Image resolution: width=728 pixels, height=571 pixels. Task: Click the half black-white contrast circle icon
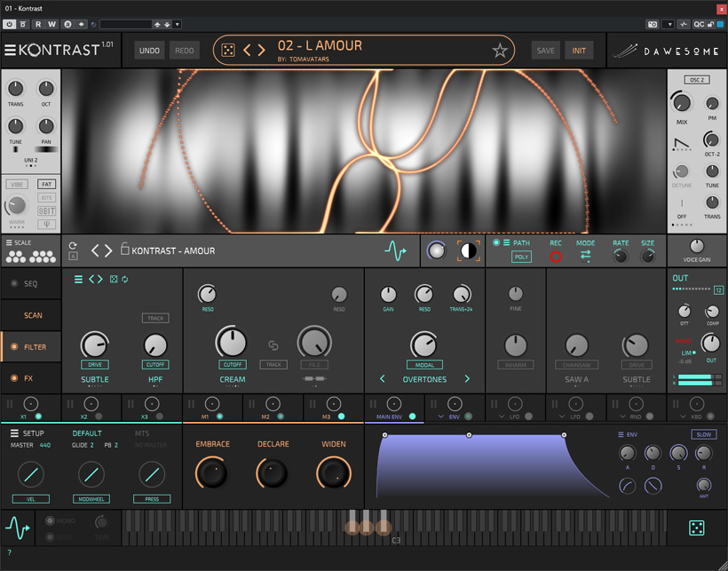tap(468, 251)
